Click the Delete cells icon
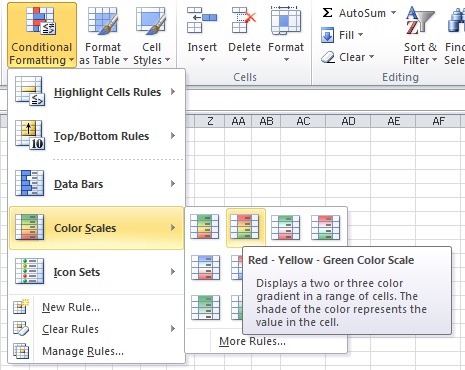The height and width of the screenshot is (370, 465). [x=244, y=21]
